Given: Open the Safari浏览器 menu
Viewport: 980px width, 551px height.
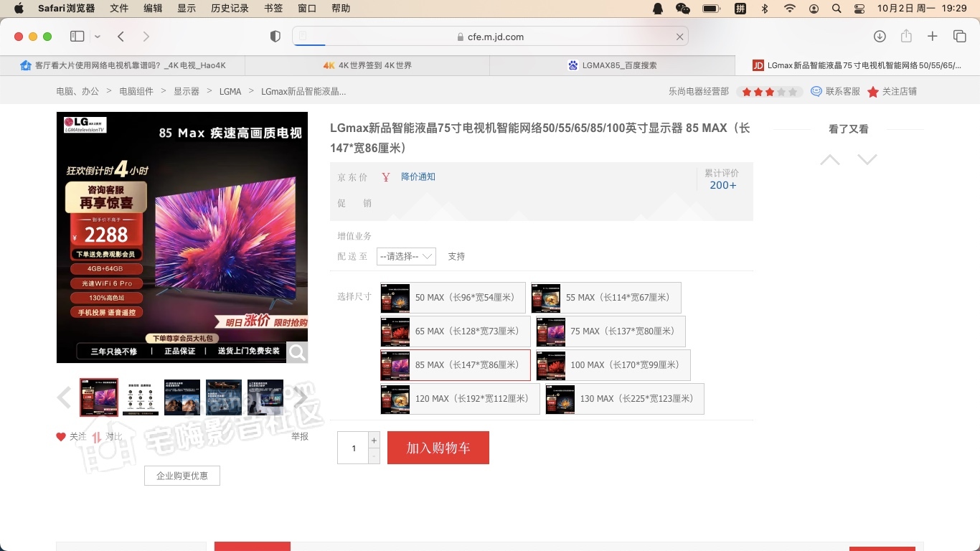Looking at the screenshot, I should (67, 9).
